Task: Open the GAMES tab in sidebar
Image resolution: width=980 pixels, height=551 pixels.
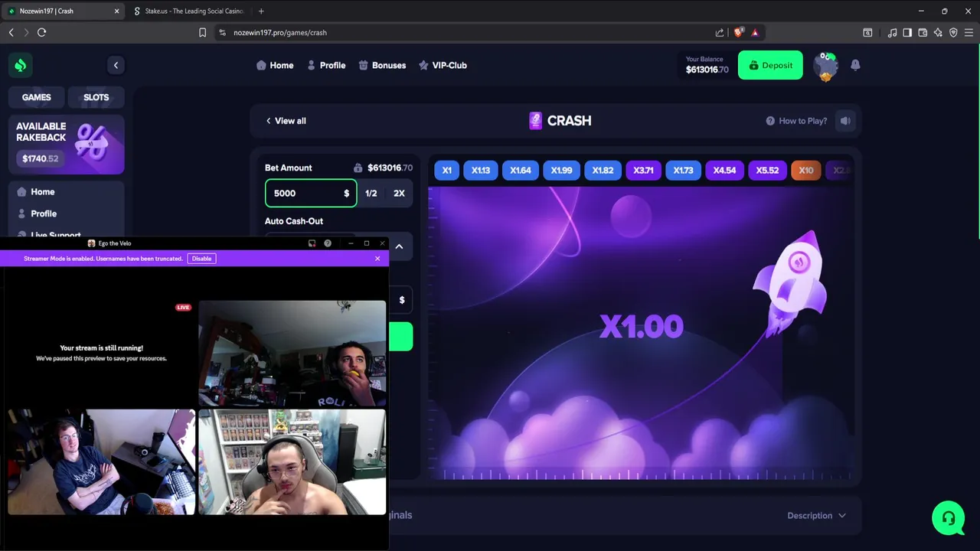Action: click(x=37, y=97)
